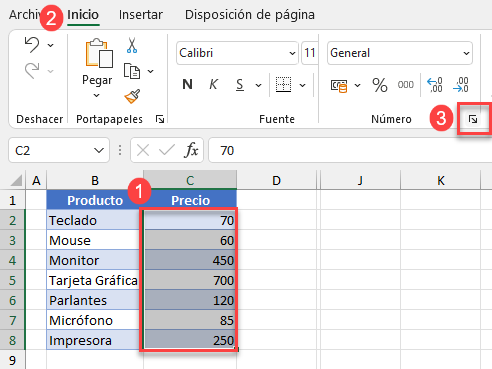492x369 pixels.
Task: Open the Borders dropdown arrow
Action: click(302, 85)
